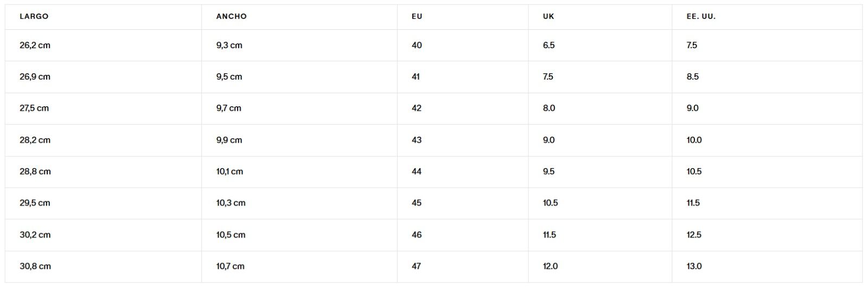Click EU size 42
Viewport: 868px width, 288px height.
[x=417, y=108]
